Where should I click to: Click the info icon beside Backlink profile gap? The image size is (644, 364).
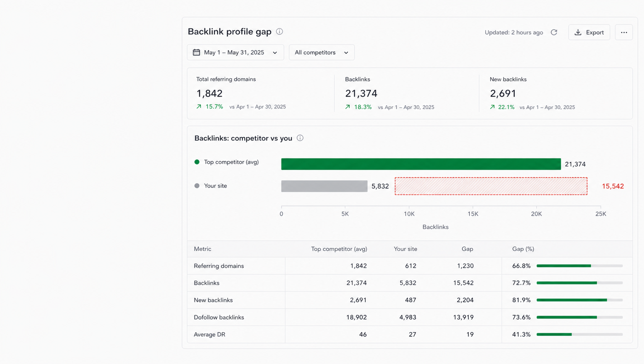(x=279, y=32)
